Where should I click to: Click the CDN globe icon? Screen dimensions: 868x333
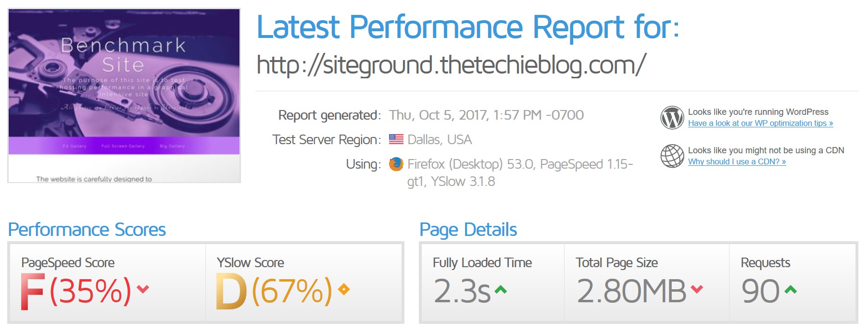[672, 156]
